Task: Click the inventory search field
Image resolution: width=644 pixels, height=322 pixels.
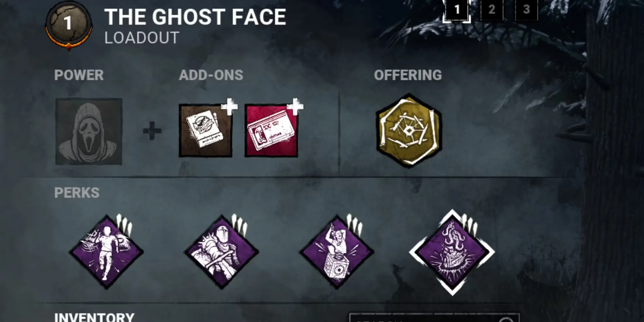Action: [434, 318]
